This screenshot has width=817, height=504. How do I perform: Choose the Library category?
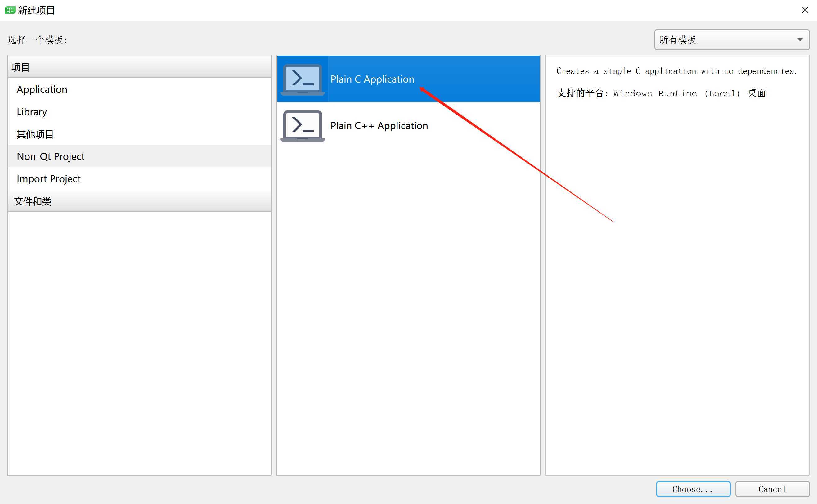pyautogui.click(x=139, y=112)
